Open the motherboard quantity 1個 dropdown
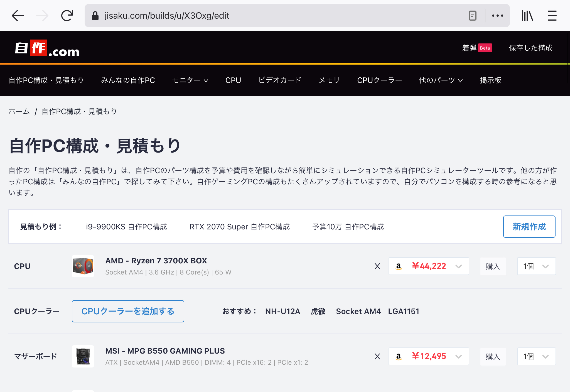570x392 pixels. click(536, 356)
